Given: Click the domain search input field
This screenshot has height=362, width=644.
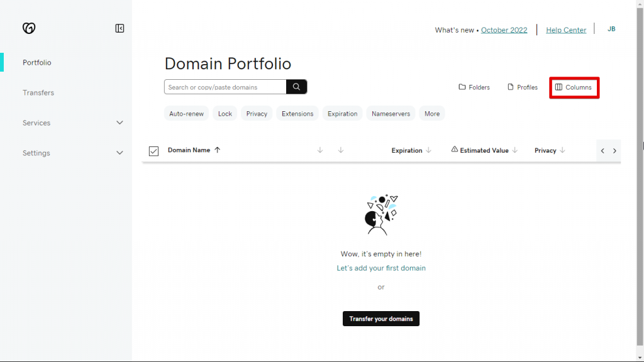Looking at the screenshot, I should [225, 87].
